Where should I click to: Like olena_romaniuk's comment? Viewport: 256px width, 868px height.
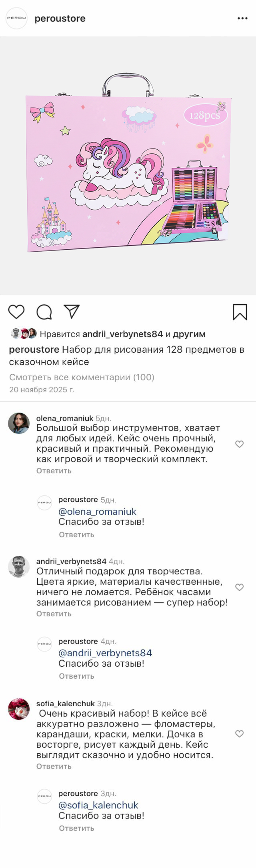pyautogui.click(x=239, y=444)
